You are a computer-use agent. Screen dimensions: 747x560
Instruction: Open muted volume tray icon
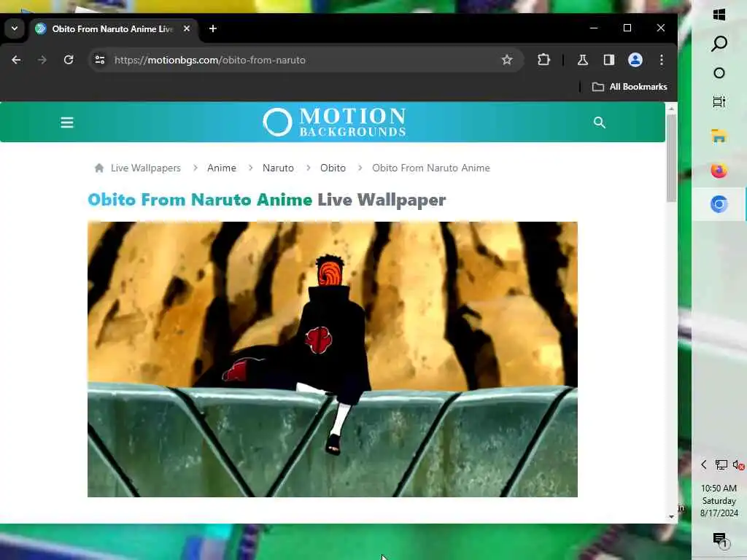[738, 464]
